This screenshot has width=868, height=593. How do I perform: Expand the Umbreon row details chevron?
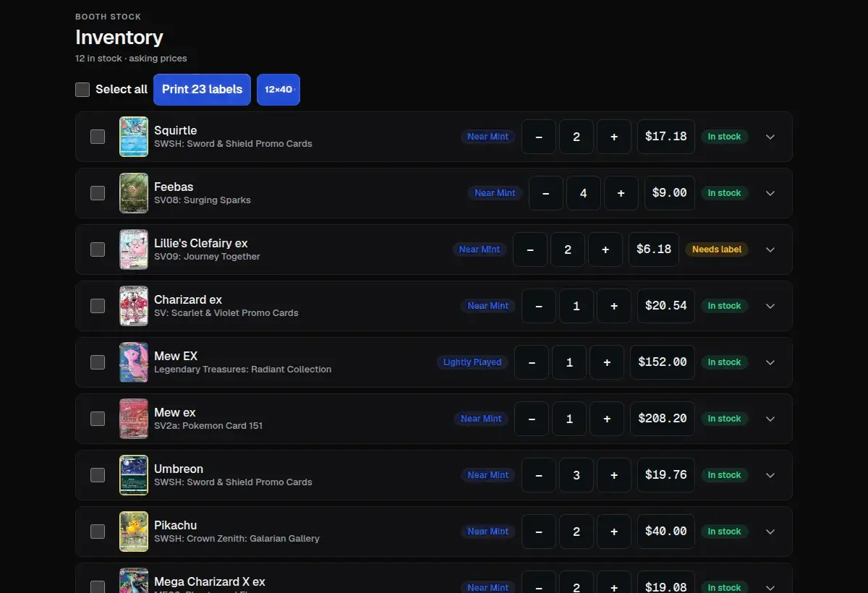(x=770, y=475)
